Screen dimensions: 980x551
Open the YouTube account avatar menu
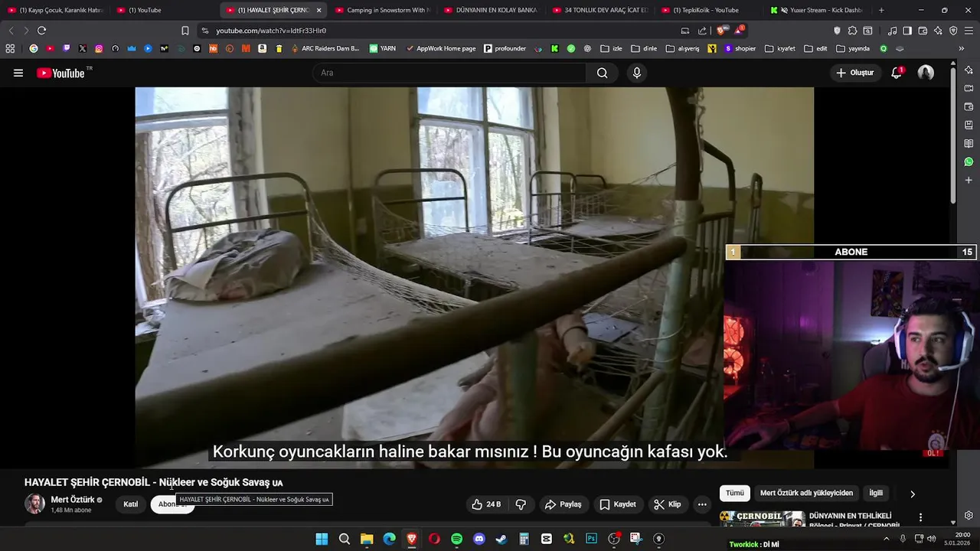click(926, 73)
